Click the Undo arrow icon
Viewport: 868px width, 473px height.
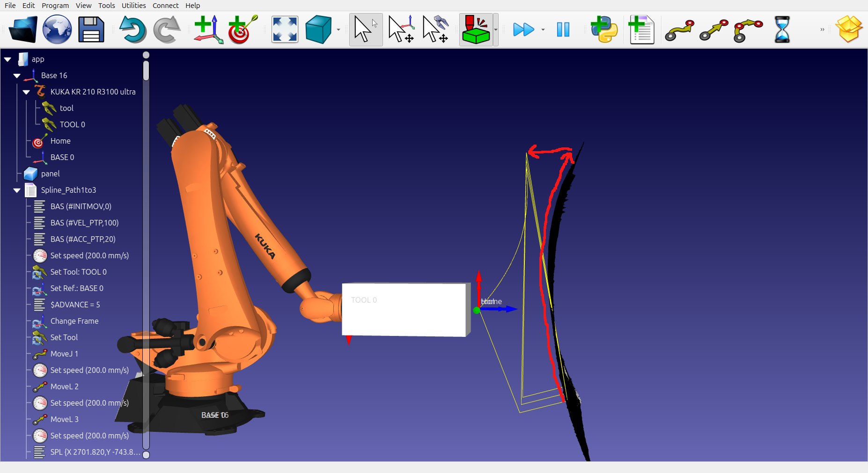(x=132, y=29)
